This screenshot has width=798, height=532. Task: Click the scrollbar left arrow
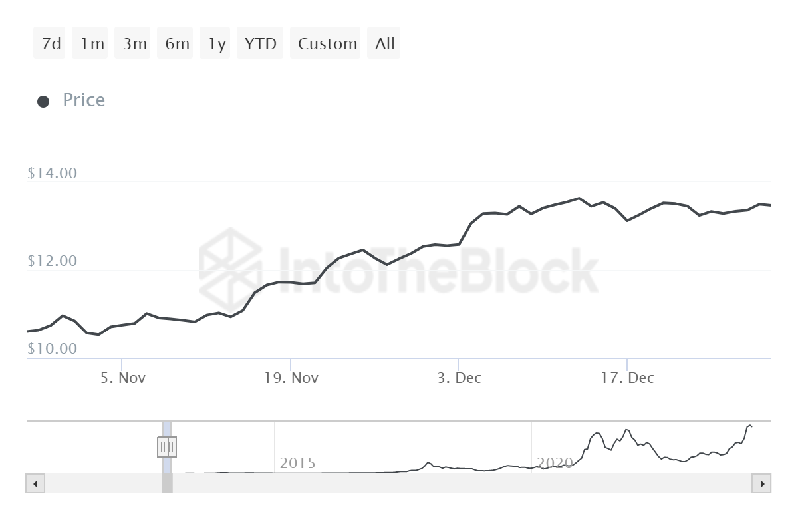click(x=35, y=483)
